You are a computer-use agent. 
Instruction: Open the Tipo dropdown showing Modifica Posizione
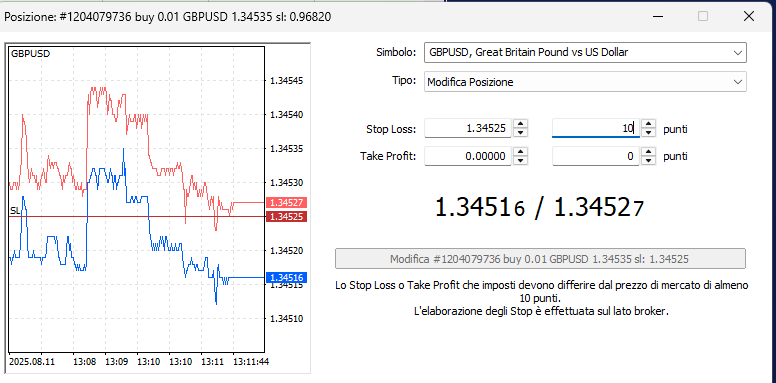click(x=585, y=82)
